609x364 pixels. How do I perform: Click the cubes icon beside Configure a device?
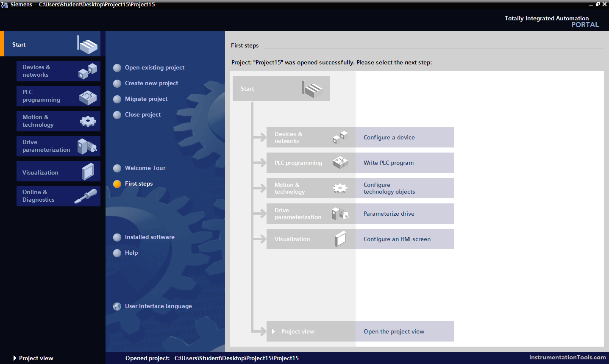coord(340,137)
